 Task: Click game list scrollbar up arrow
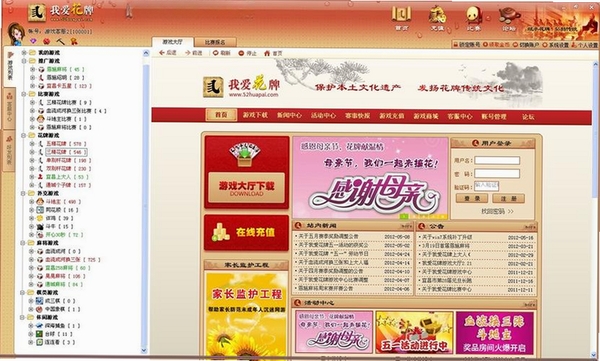(145, 54)
